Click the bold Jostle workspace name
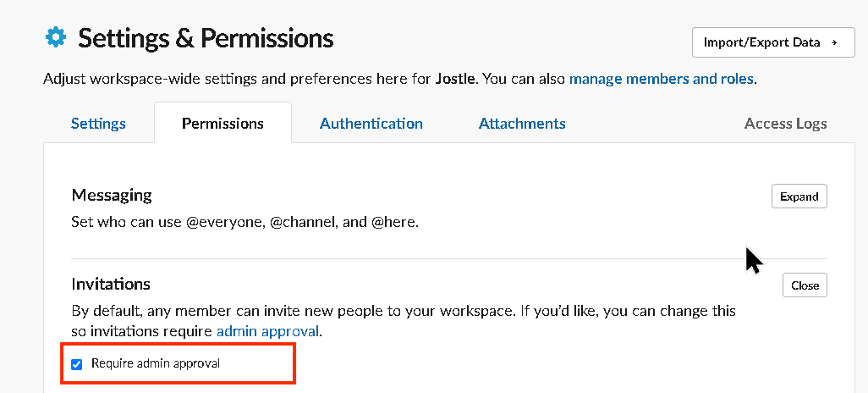This screenshot has width=868, height=393. click(454, 79)
